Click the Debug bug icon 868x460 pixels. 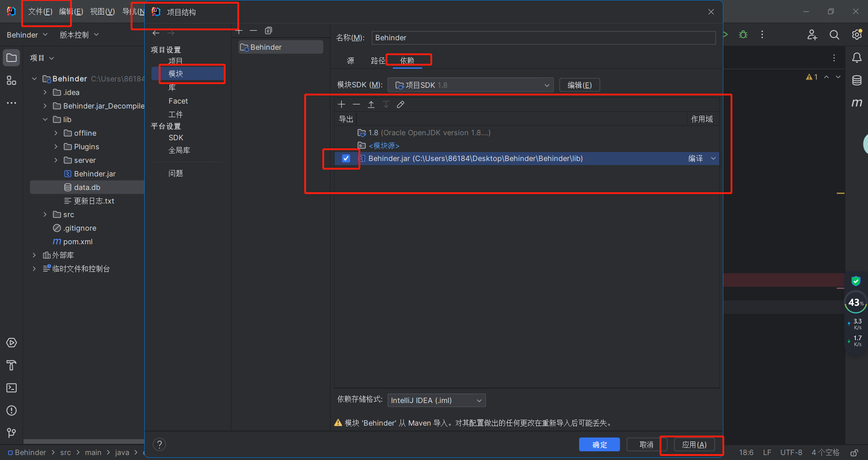(x=743, y=35)
